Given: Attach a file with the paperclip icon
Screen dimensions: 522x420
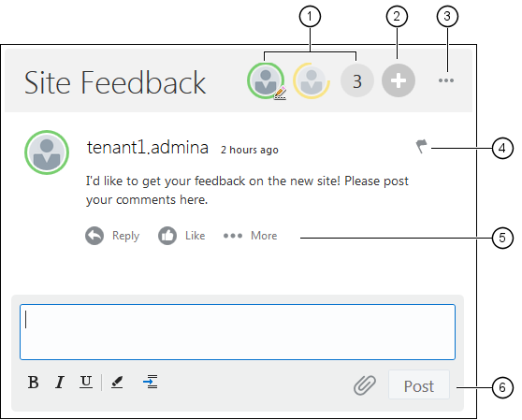Looking at the screenshot, I should click(365, 385).
